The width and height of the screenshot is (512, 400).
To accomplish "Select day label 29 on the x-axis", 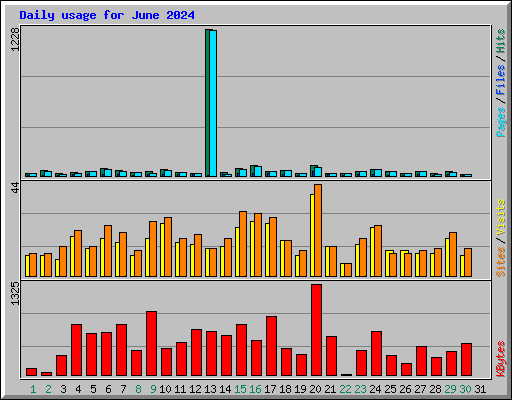I will point(450,389).
